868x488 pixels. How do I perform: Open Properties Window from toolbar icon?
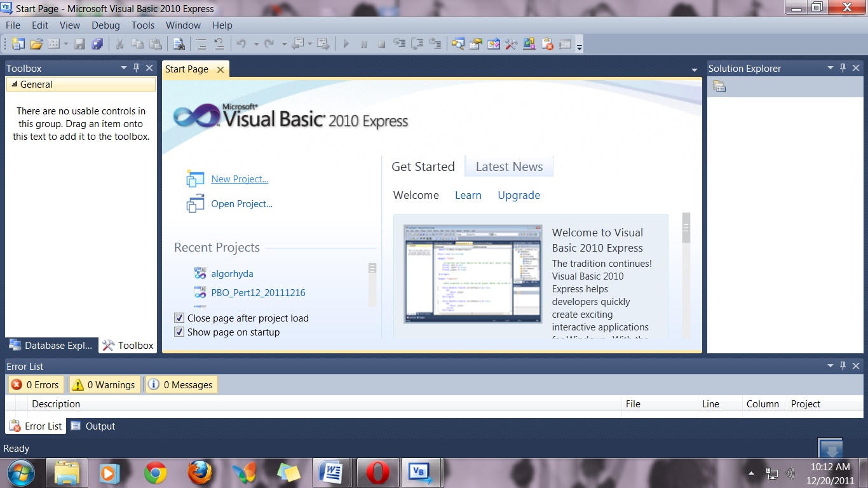coord(475,44)
